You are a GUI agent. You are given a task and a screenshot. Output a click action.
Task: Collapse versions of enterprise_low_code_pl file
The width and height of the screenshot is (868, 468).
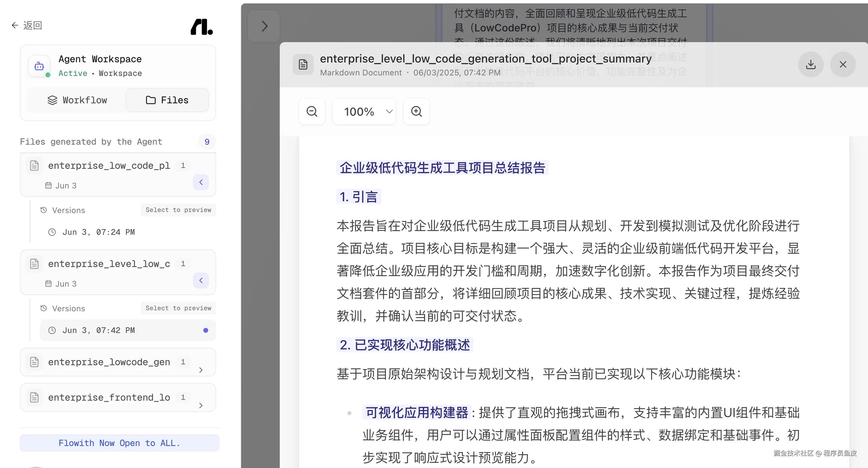[x=201, y=182]
